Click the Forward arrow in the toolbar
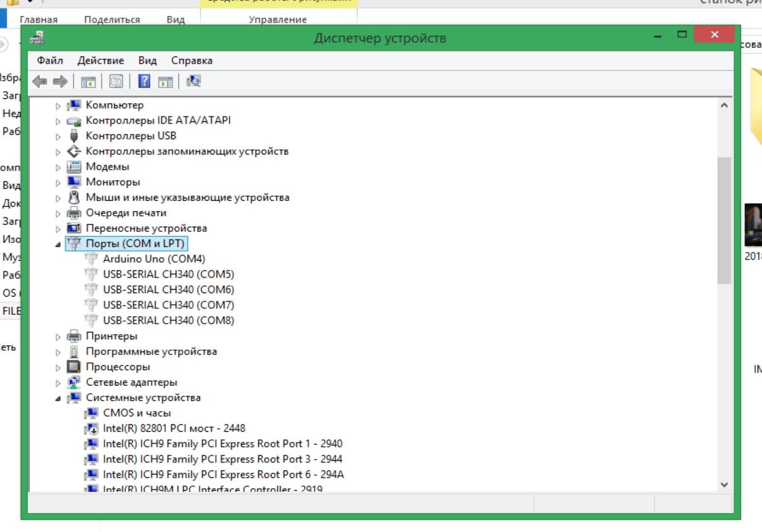Image resolution: width=762 pixels, height=532 pixels. (x=60, y=81)
